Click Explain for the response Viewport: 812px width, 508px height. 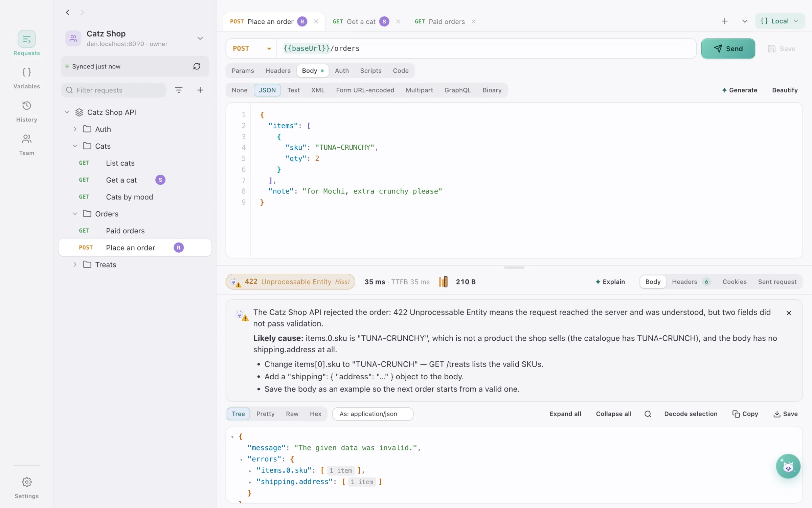click(x=610, y=282)
